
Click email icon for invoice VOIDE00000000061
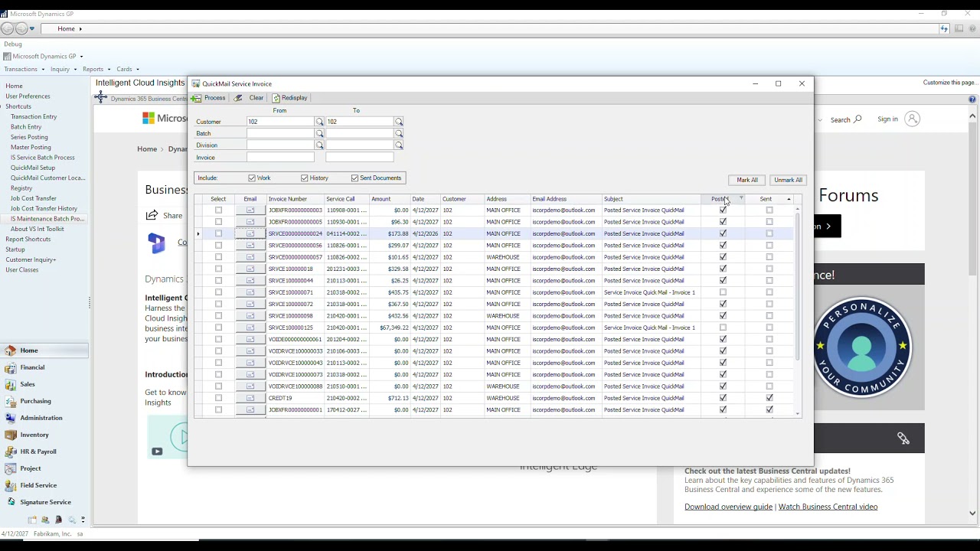[x=250, y=340]
